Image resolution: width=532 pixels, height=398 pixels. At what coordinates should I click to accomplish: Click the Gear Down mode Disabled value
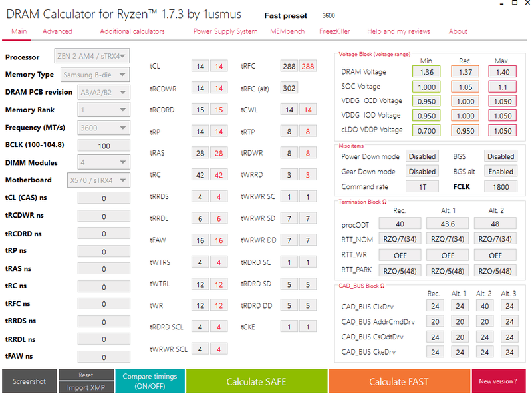[422, 172]
